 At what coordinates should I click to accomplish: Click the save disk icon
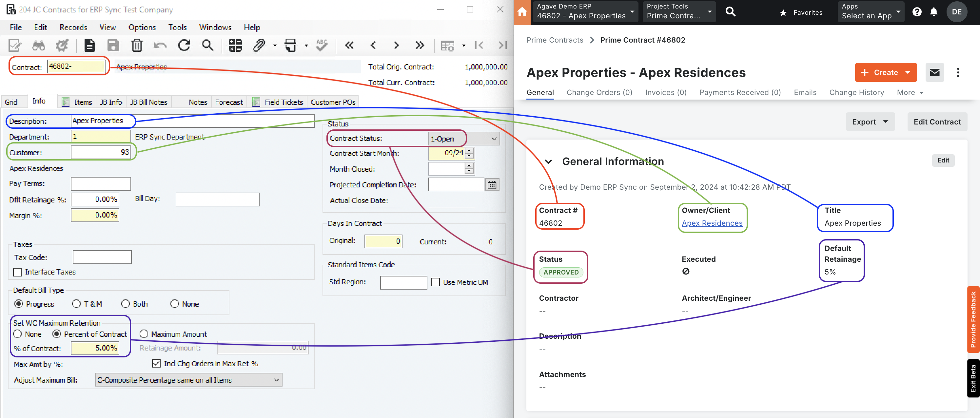(113, 45)
